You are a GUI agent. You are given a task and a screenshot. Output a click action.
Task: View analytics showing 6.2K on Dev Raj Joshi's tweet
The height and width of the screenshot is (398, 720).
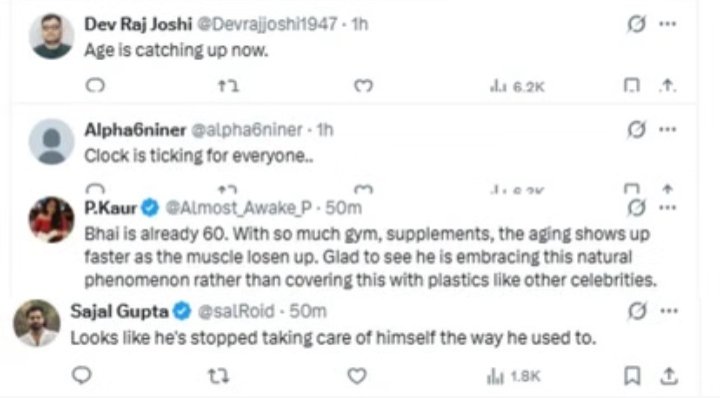click(517, 86)
